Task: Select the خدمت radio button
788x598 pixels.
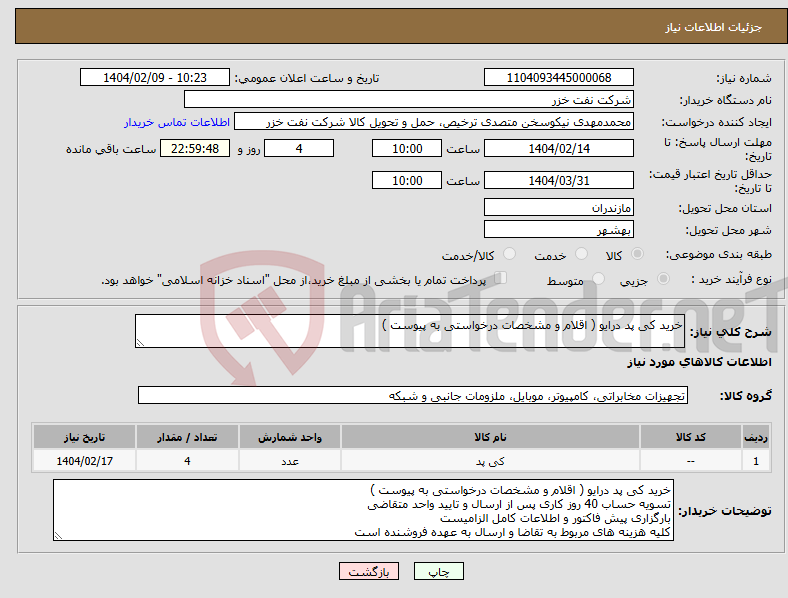Action: 581,254
